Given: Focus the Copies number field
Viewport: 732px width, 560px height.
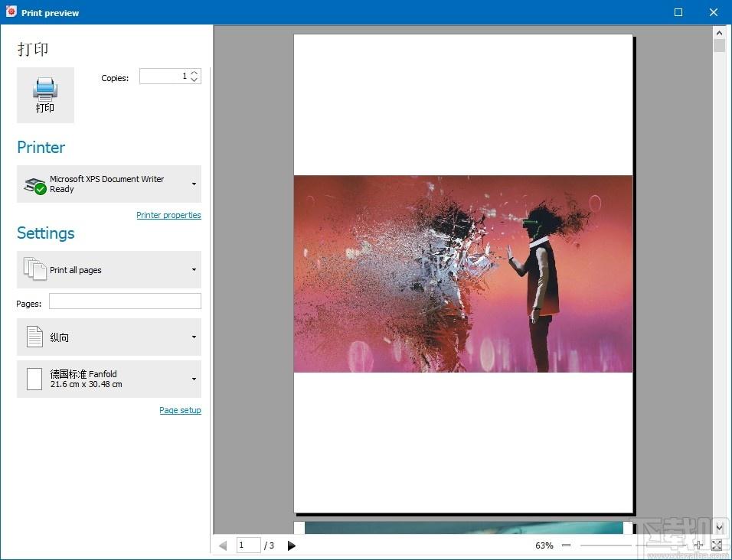Looking at the screenshot, I should click(165, 77).
